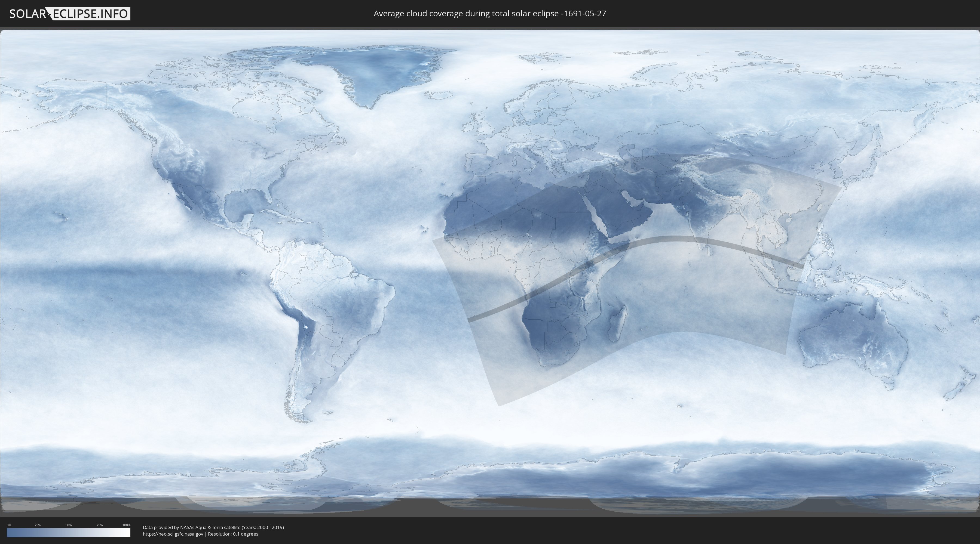Image resolution: width=980 pixels, height=544 pixels.
Task: Click the '75%' legend label
Action: coord(99,525)
